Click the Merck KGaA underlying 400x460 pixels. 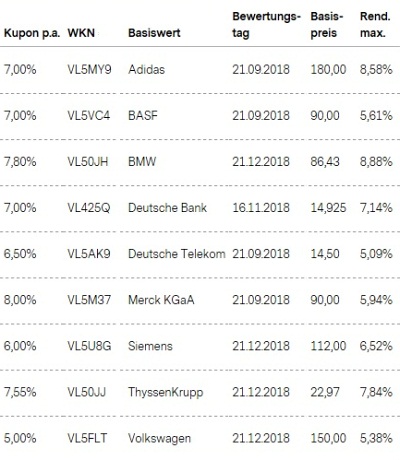tap(161, 300)
